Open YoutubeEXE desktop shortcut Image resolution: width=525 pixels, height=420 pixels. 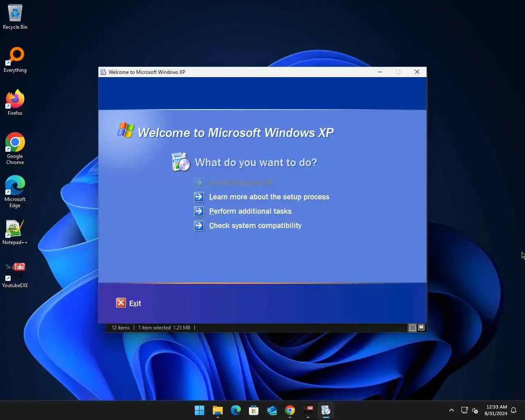click(x=15, y=275)
